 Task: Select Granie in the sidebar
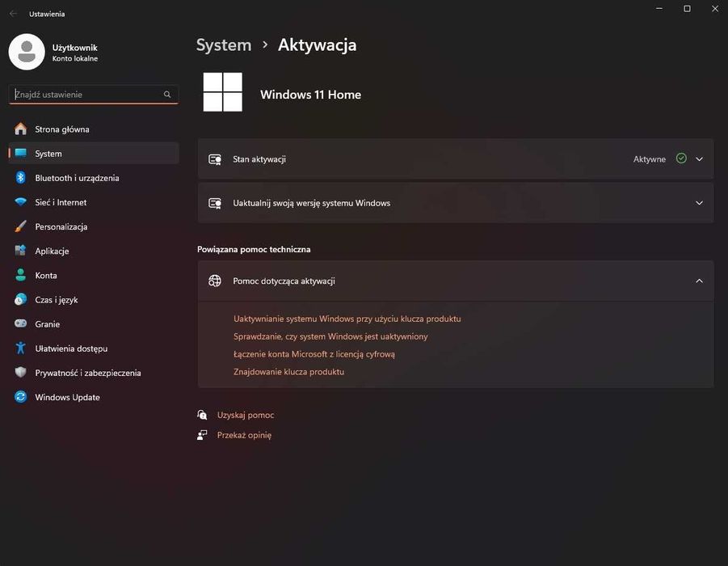point(94,324)
